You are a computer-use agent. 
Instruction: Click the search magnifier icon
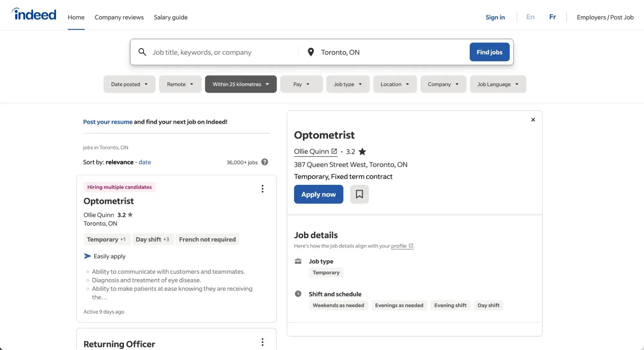click(x=142, y=52)
